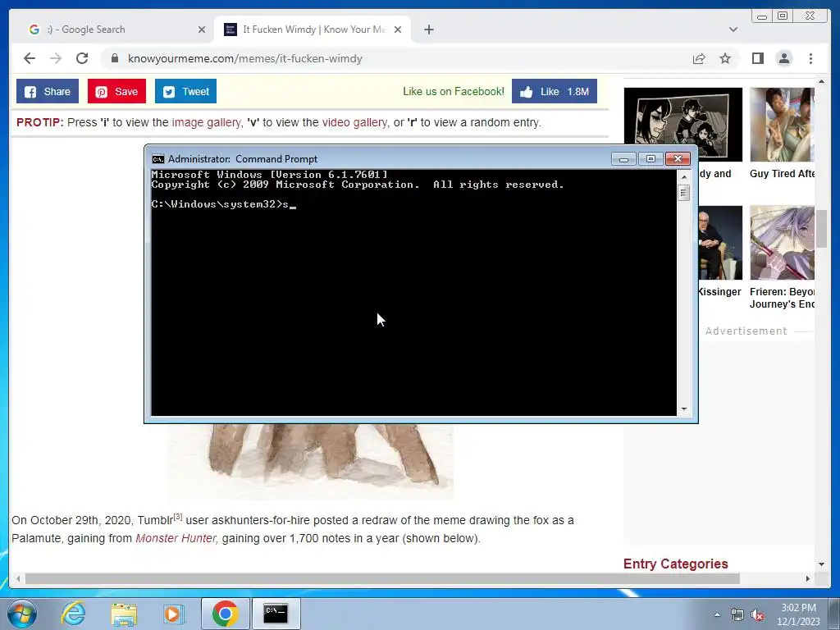Save the meme to Pinterest
Screen dimensions: 840x630
[x=116, y=91]
